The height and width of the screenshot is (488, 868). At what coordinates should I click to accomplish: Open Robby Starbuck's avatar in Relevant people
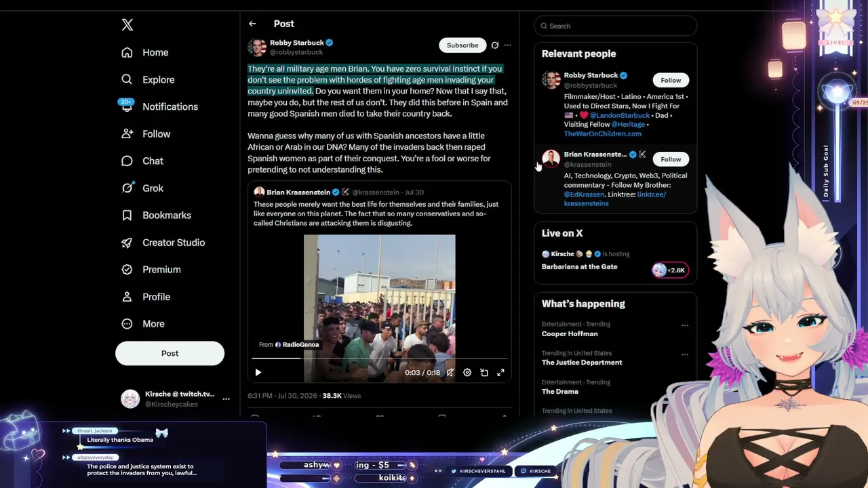click(x=551, y=80)
